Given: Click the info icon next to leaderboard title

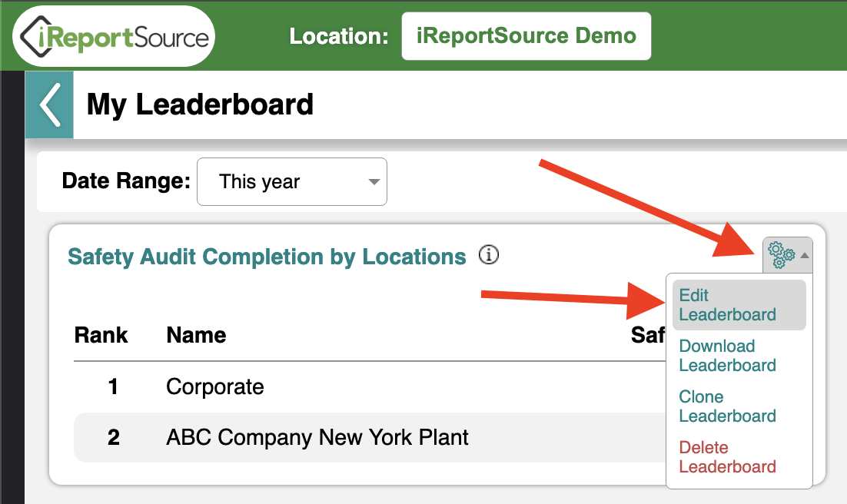Looking at the screenshot, I should coord(489,254).
